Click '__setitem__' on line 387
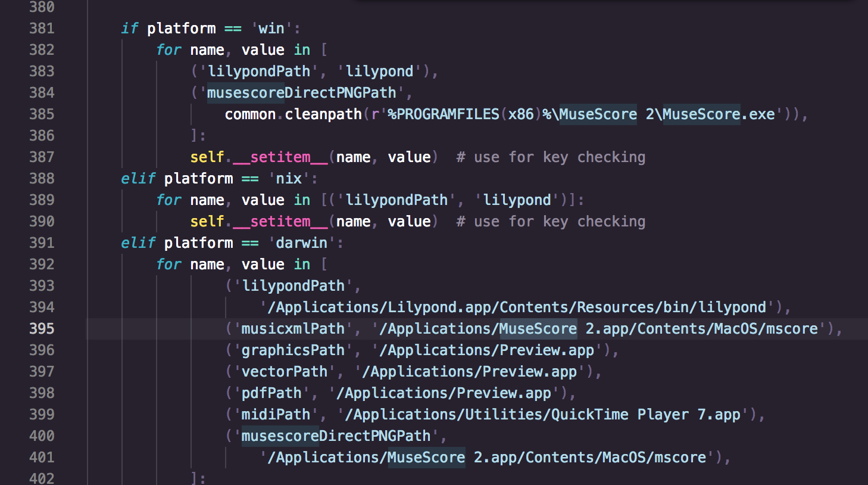This screenshot has width=868, height=485. (280, 157)
